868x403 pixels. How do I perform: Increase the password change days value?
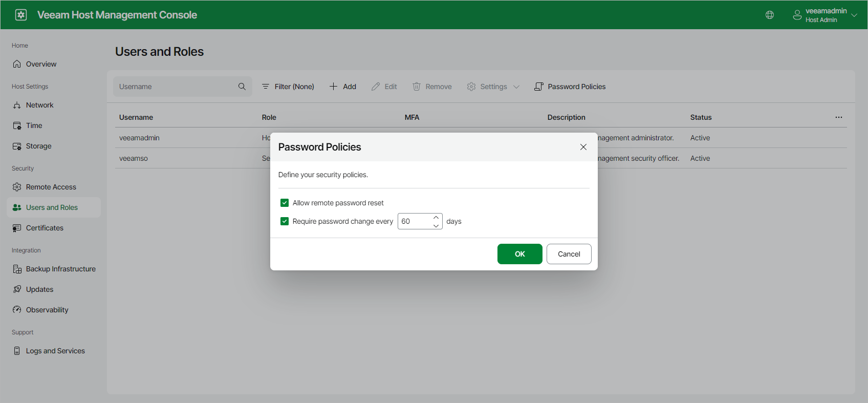tap(436, 218)
